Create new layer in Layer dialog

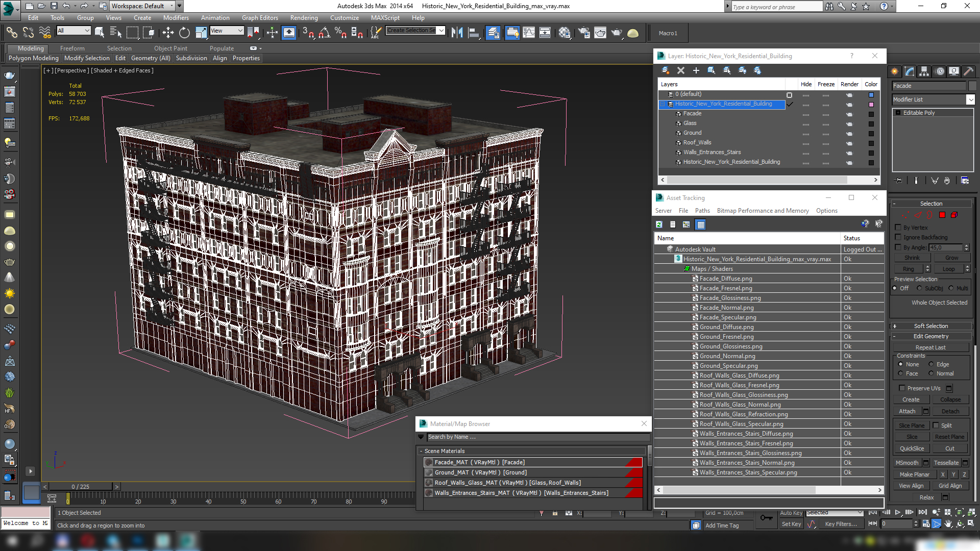(x=665, y=70)
